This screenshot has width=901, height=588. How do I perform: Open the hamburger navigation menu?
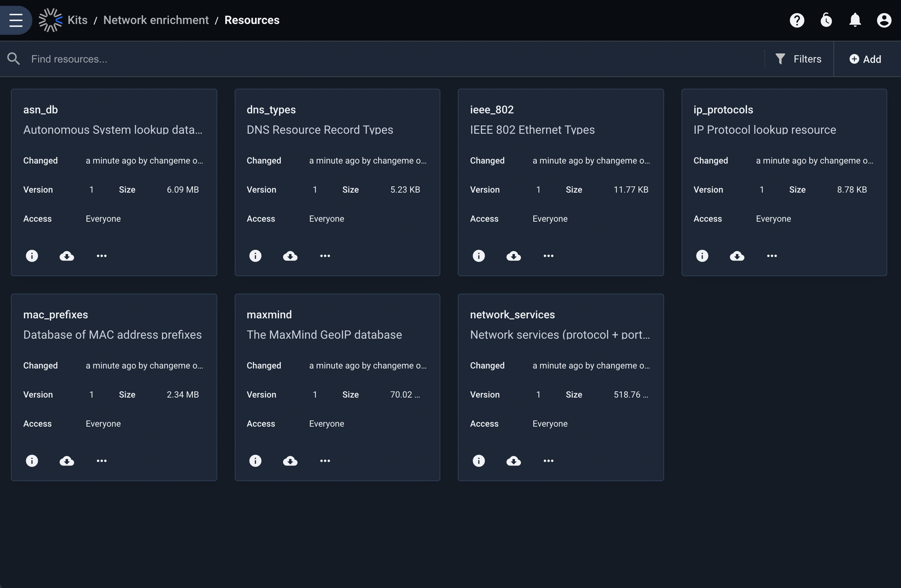[x=16, y=20]
